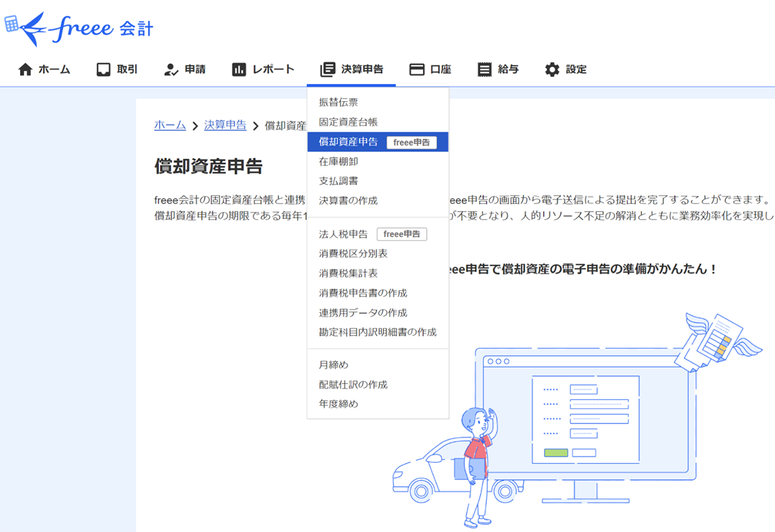Select 支払調書 from the dropdown

[x=378, y=181]
